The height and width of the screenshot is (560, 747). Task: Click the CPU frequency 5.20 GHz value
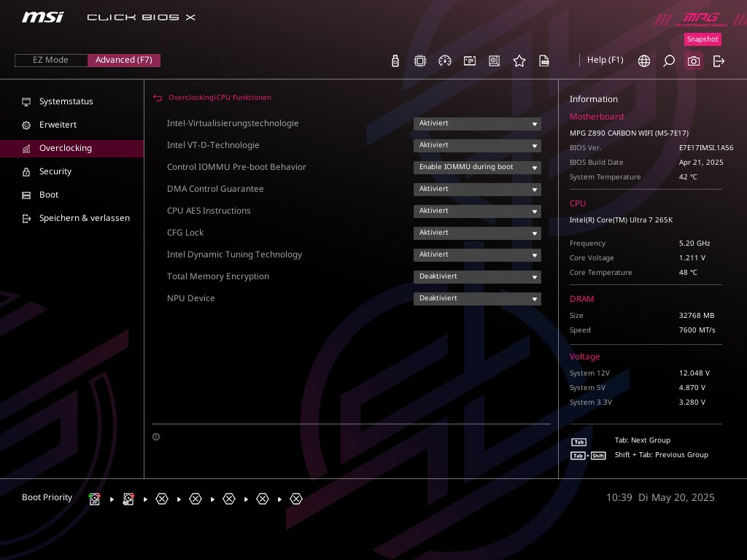(694, 244)
